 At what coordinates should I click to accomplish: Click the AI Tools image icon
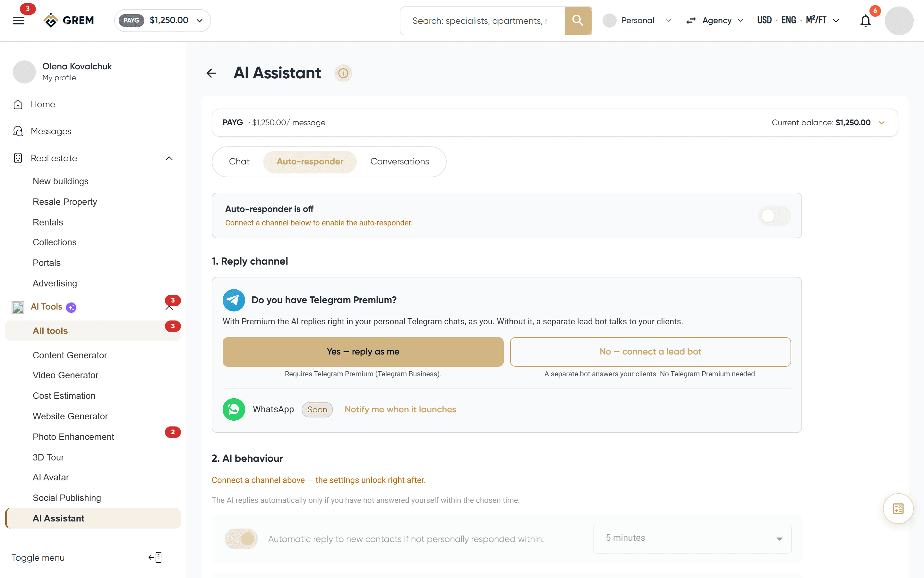tap(18, 307)
